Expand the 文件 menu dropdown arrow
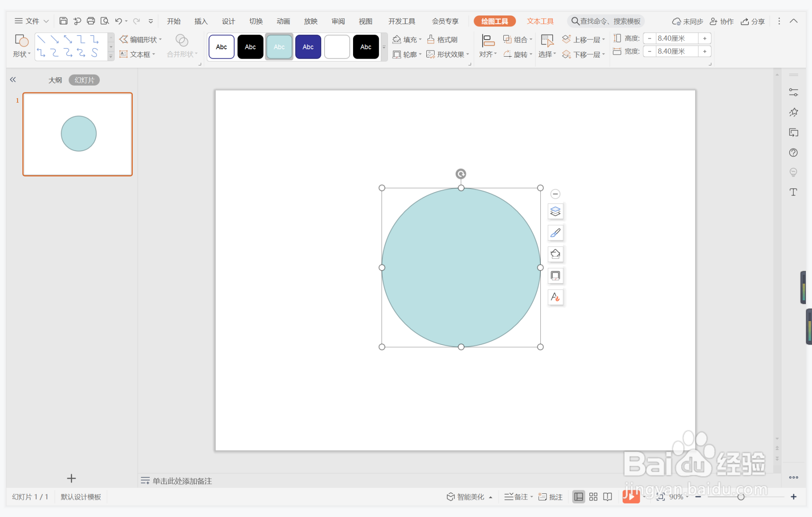 (46, 21)
